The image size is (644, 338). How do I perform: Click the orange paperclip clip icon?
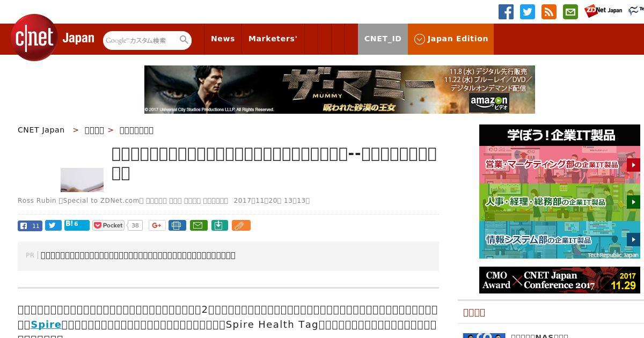[x=241, y=226]
